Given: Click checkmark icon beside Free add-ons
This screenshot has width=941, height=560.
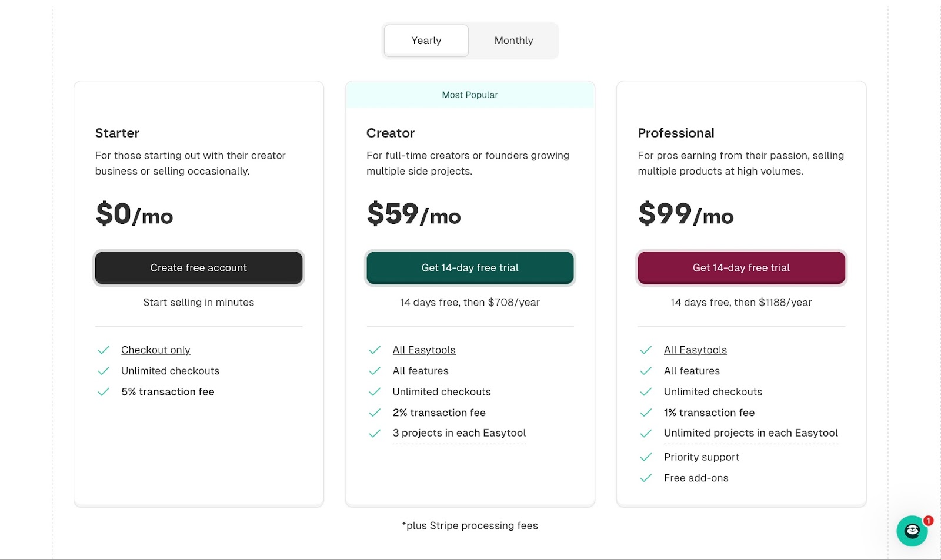Looking at the screenshot, I should coord(646,478).
